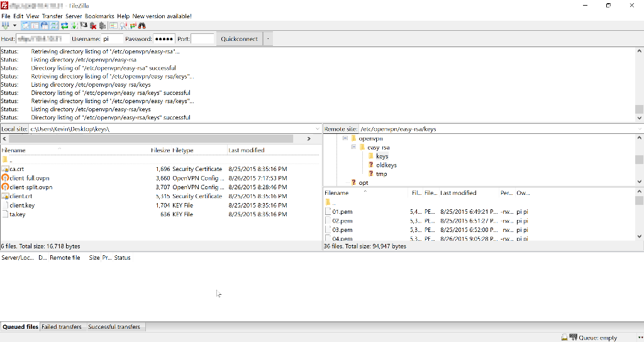Click the Quickconnect button
Screen dimensions: 644x342
tap(239, 39)
